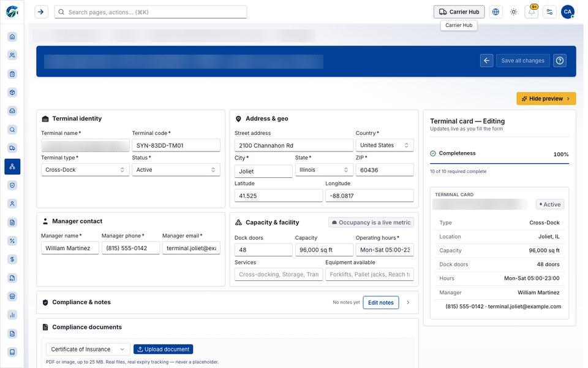Image resolution: width=588 pixels, height=368 pixels.
Task: Toggle the light/dark theme sun icon
Action: click(x=513, y=12)
